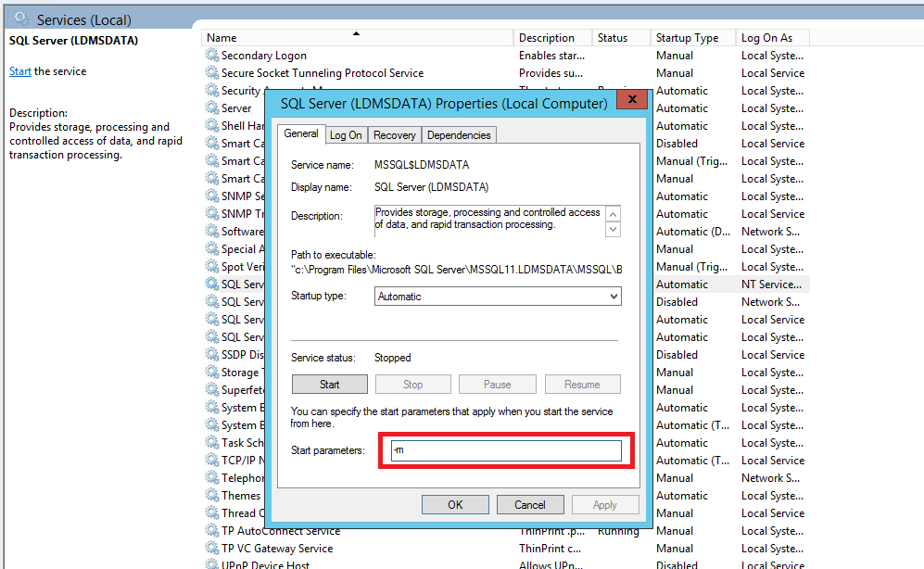This screenshot has height=569, width=924.
Task: Click in the Start parameters field
Action: [x=504, y=450]
